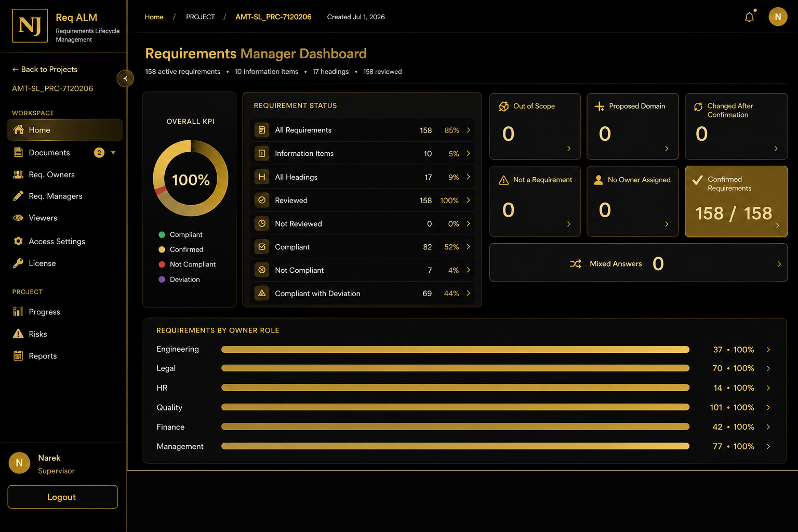Click AMT-SL_PRC-7120206 project name in sidebar
The image size is (798, 532).
click(52, 88)
